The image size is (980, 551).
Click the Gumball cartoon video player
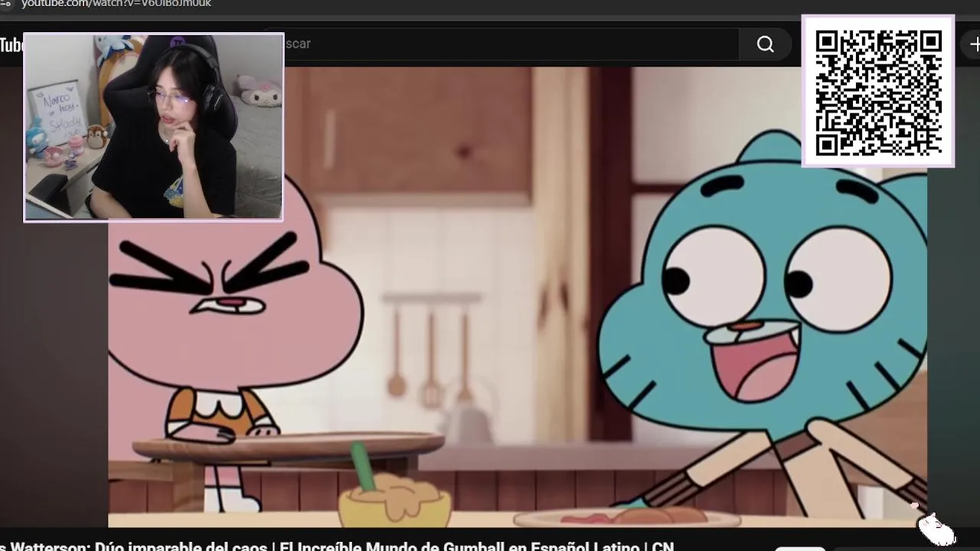click(518, 297)
